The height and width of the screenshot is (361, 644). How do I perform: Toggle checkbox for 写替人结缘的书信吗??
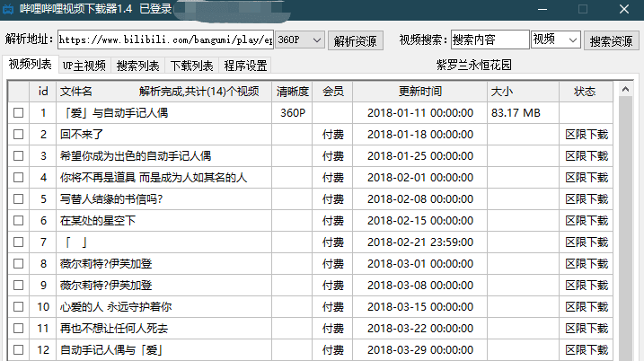(x=19, y=199)
